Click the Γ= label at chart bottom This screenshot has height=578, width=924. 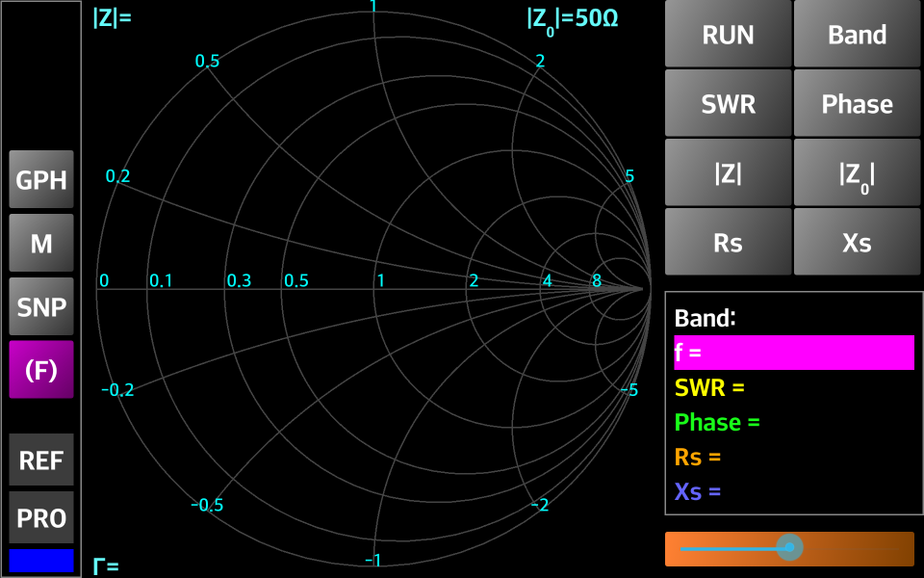pos(106,566)
